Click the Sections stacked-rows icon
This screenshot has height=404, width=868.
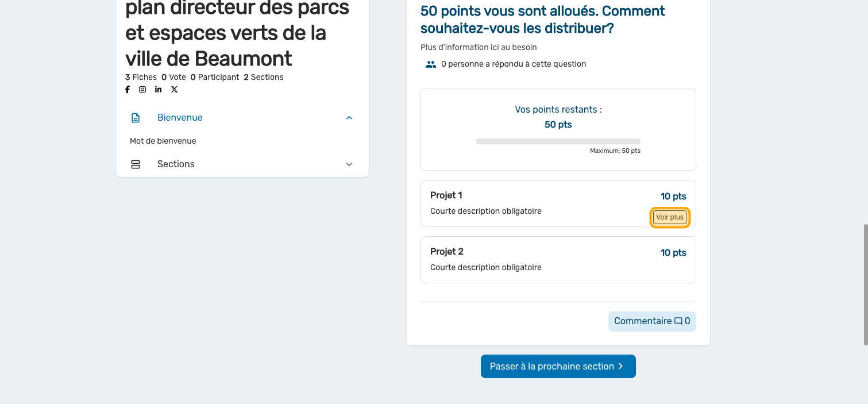(x=136, y=164)
